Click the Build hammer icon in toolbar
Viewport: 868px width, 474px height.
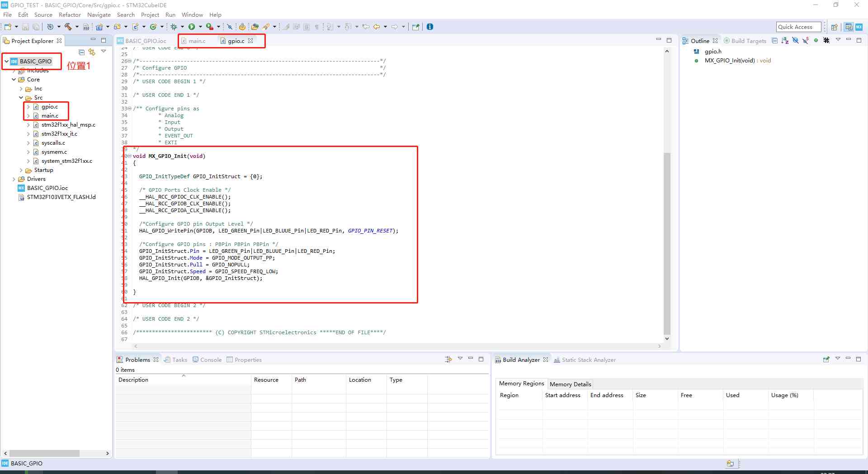click(x=68, y=27)
